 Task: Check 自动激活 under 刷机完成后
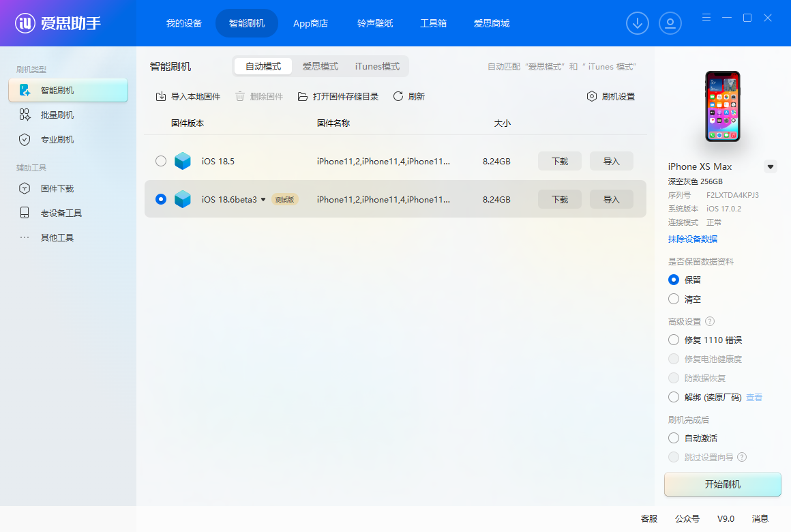674,438
